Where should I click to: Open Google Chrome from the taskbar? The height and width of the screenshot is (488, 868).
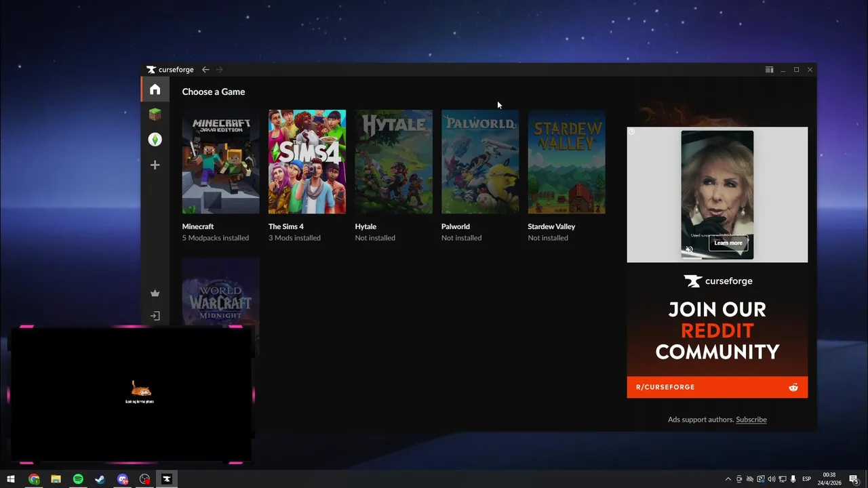(34, 479)
